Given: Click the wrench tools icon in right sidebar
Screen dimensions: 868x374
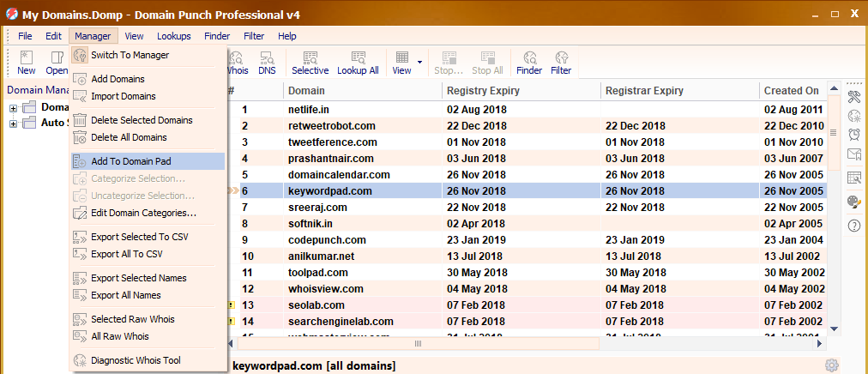Looking at the screenshot, I should (854, 96).
